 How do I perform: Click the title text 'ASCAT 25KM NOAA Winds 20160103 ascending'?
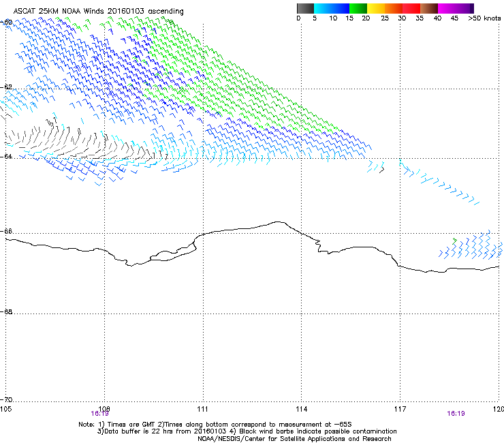pyautogui.click(x=98, y=12)
